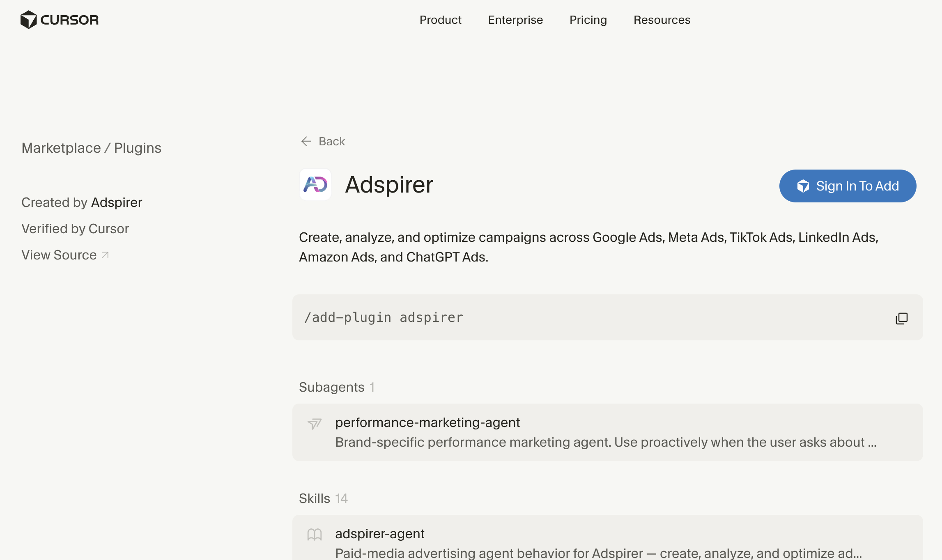Click Verified by Cursor text

pos(75,229)
